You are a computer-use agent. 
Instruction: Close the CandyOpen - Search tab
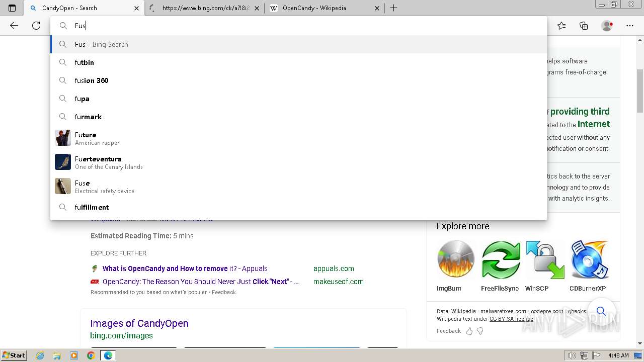(x=137, y=8)
